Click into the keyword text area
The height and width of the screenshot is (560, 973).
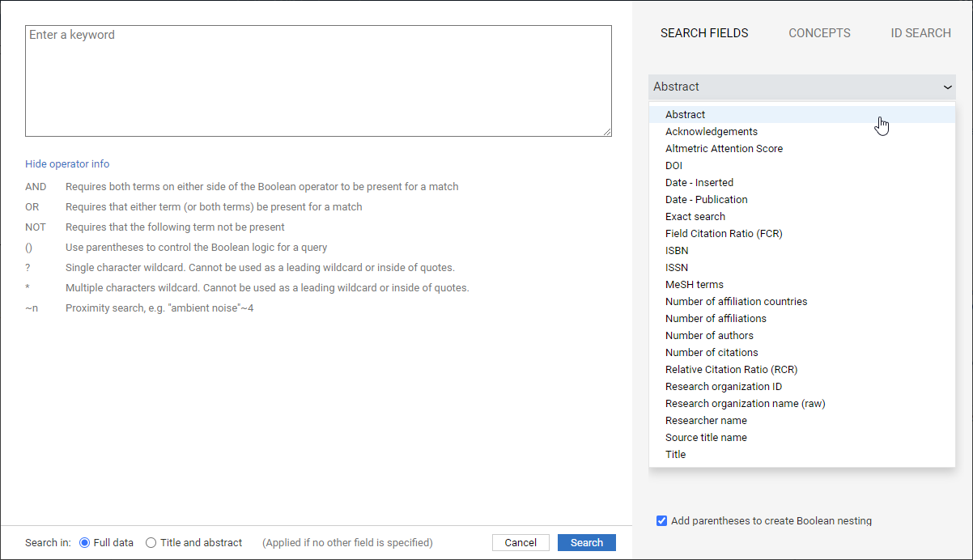pos(318,81)
